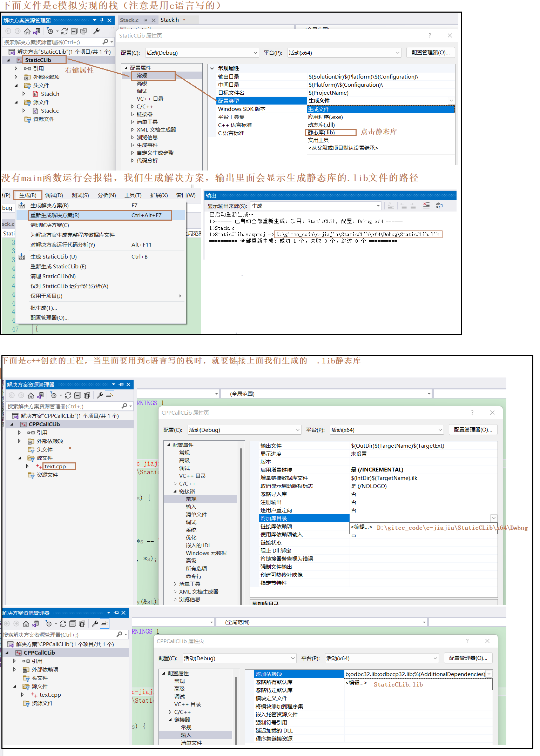Click the pending changes filter clock icon in StaticCLib Solution Explorer
This screenshot has height=756, width=540.
[50, 31]
